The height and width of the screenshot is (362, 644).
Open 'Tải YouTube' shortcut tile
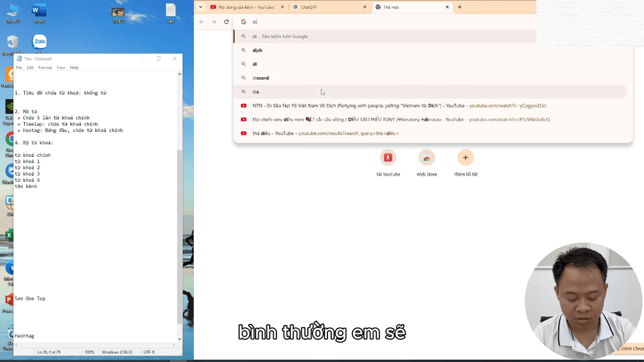tap(388, 163)
